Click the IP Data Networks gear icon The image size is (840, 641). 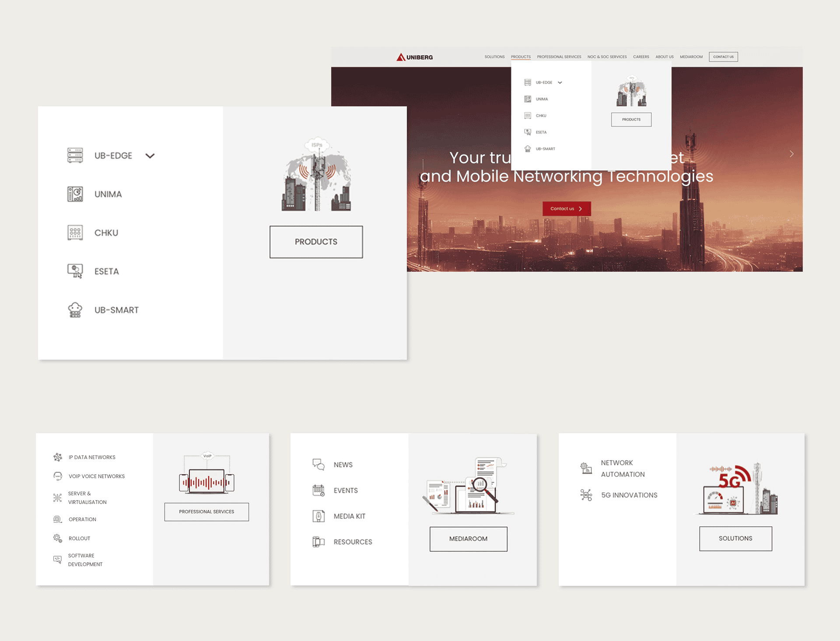(57, 457)
